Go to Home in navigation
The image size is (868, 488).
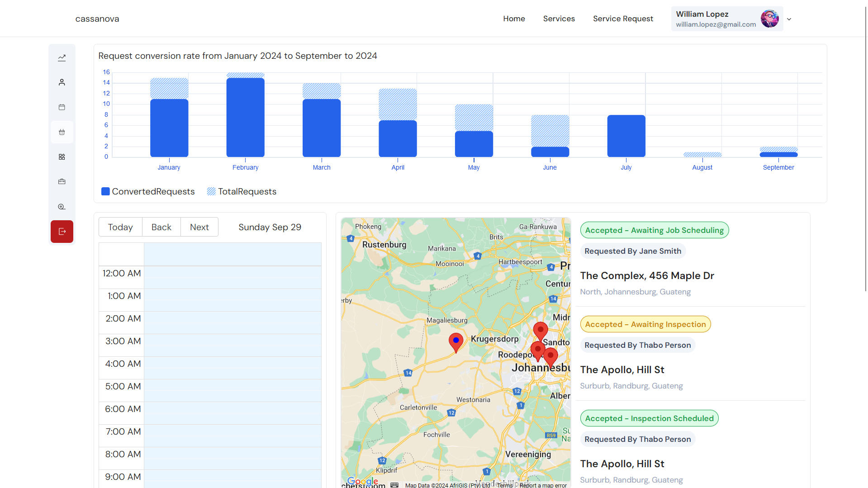pos(514,19)
